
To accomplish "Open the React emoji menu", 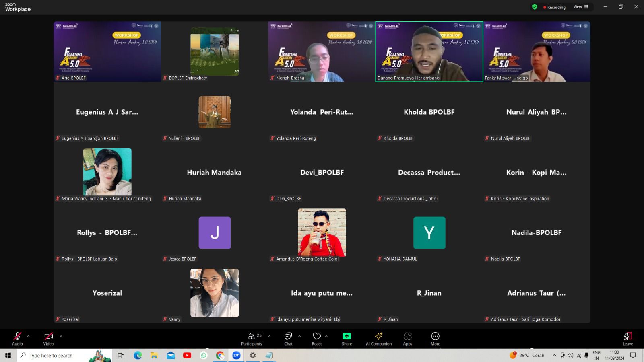I will tap(317, 339).
